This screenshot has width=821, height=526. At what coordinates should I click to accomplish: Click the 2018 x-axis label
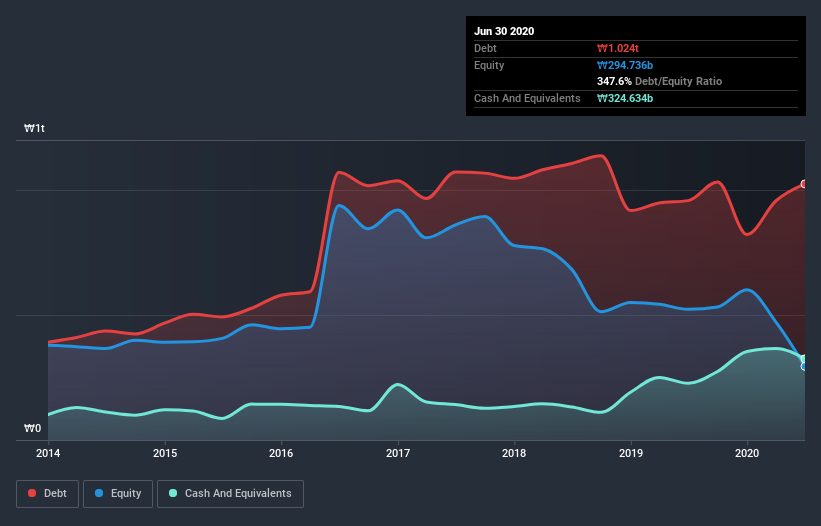click(x=514, y=453)
